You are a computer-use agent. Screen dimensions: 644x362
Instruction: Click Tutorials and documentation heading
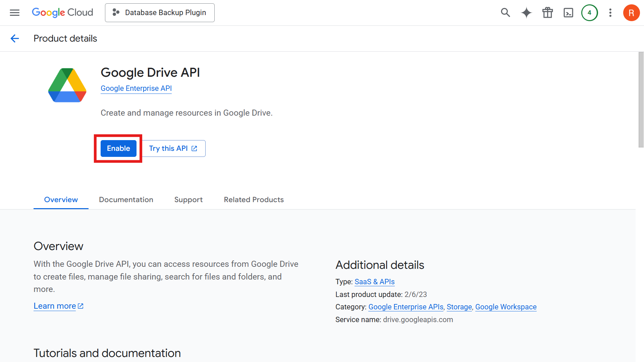107,353
